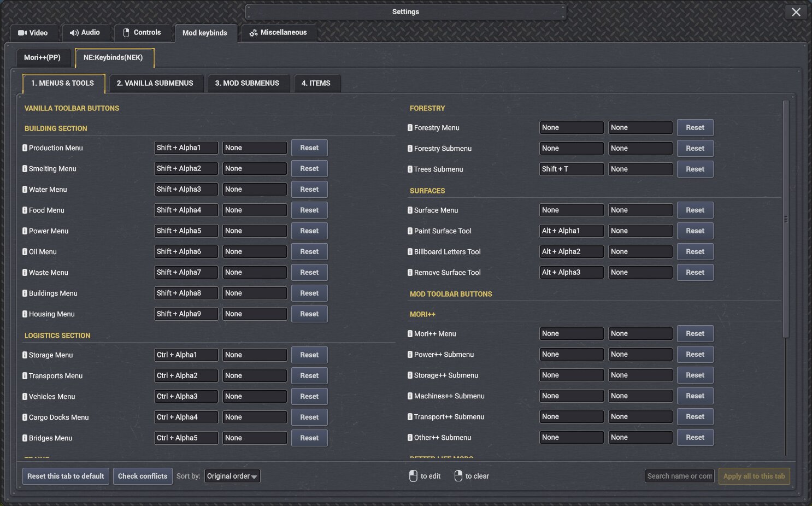Click the info icon beside Transport++ Submenu
This screenshot has width=812, height=506.
410,417
